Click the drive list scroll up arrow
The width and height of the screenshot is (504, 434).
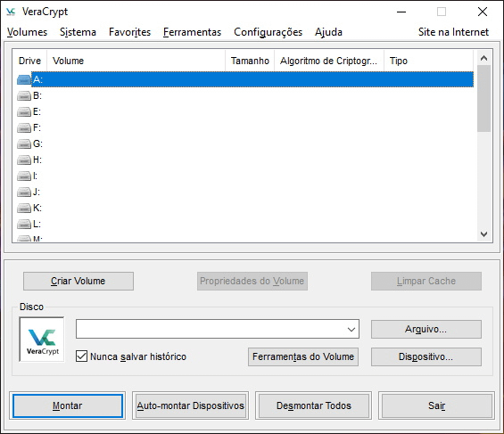point(483,58)
